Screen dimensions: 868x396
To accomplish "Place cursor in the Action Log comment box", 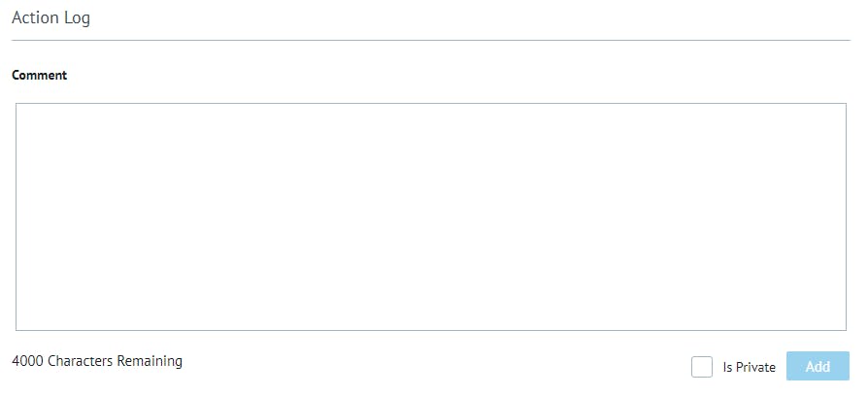I will (x=430, y=216).
